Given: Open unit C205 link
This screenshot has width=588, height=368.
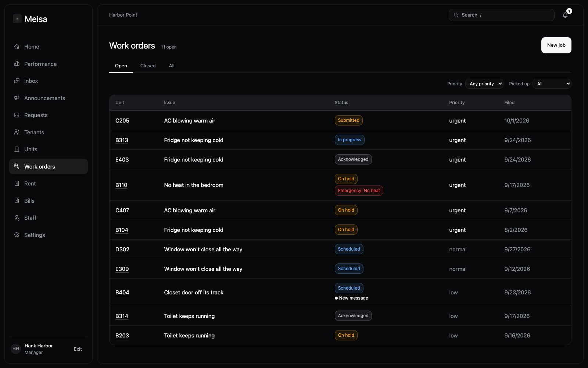Looking at the screenshot, I should tap(122, 121).
